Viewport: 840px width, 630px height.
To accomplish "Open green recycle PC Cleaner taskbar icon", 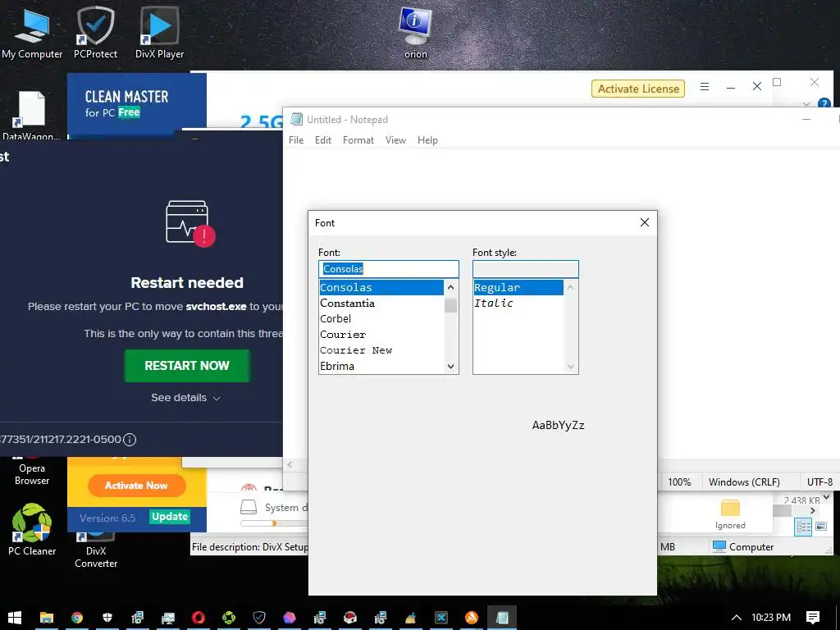I will [229, 618].
